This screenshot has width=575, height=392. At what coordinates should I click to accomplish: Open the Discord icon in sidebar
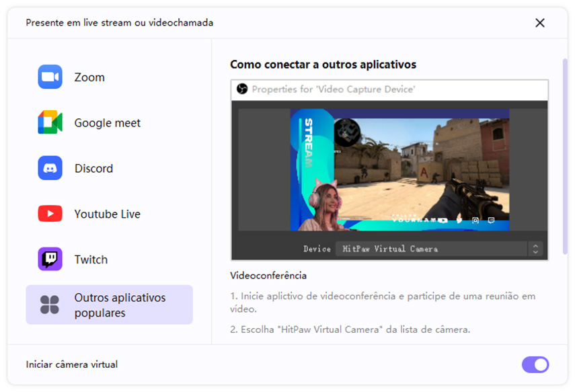coord(49,168)
